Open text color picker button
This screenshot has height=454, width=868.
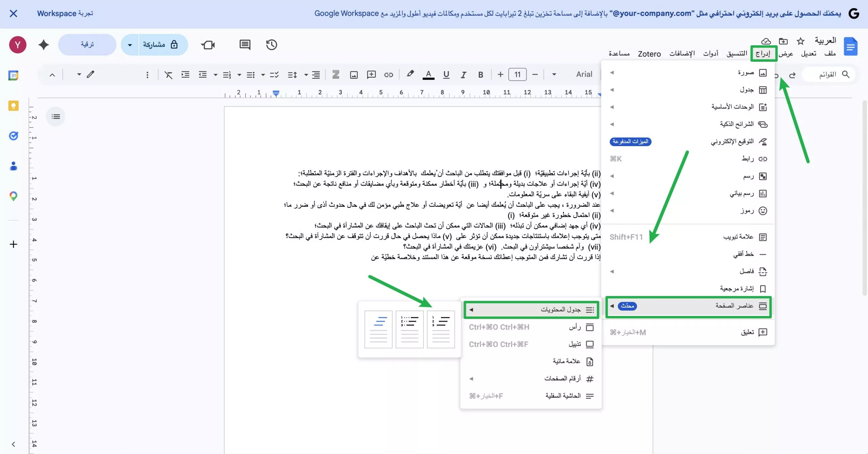coord(428,75)
